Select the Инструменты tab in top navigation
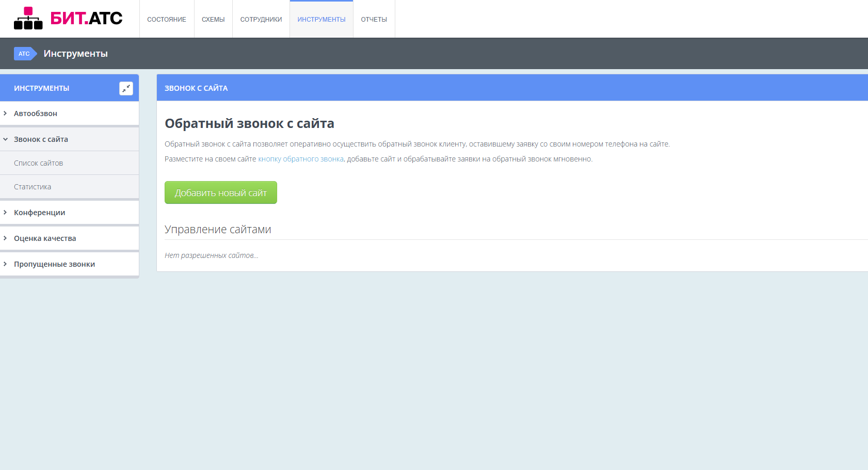Image resolution: width=868 pixels, height=470 pixels. click(321, 20)
